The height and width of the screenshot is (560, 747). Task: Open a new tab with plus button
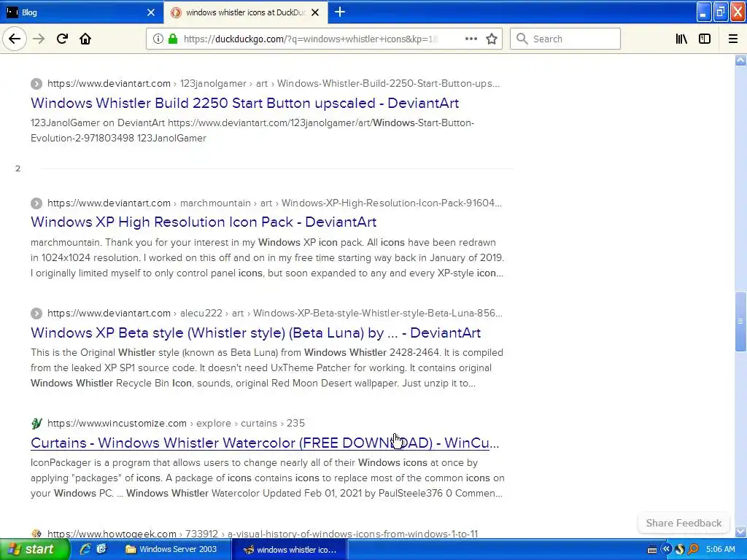tap(340, 12)
